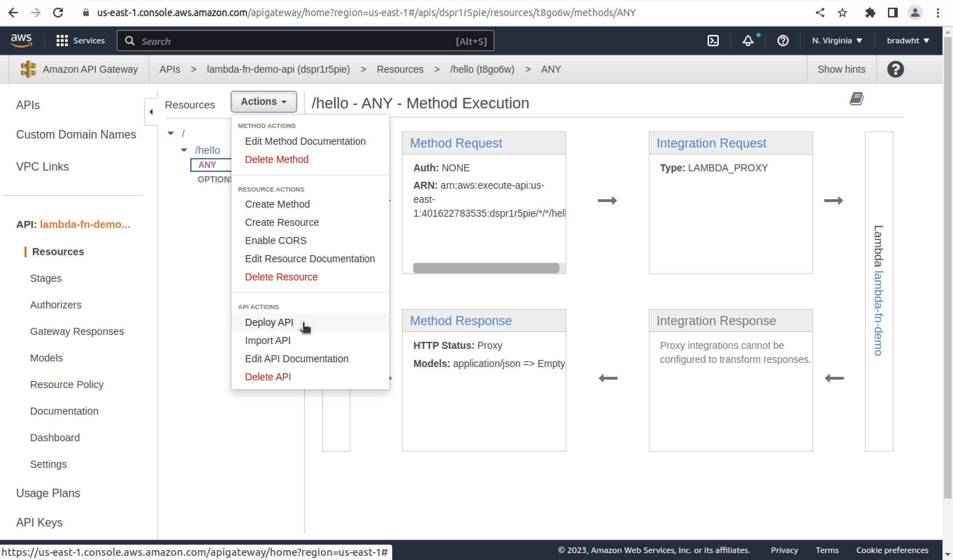953x560 pixels.
Task: Open Gateway Responses in sidebar
Action: pos(77,331)
